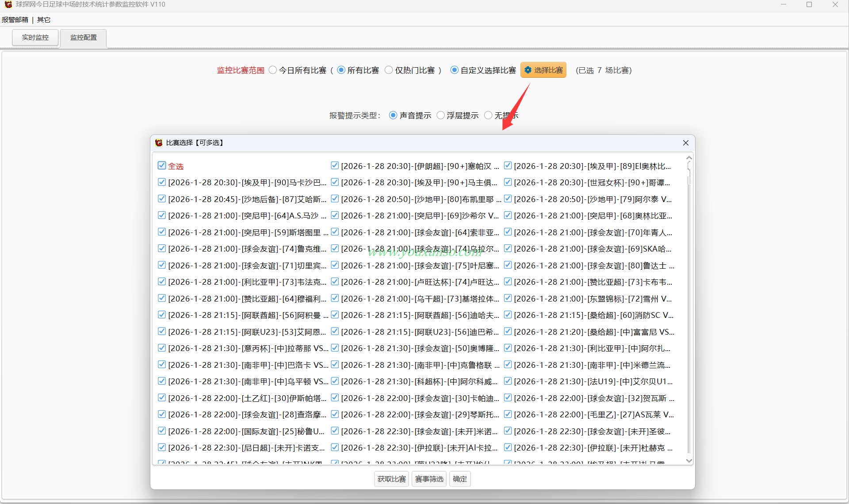Uncheck the 埃及甲 [90]马卡沙巴 match
The height and width of the screenshot is (504, 849).
tap(162, 182)
